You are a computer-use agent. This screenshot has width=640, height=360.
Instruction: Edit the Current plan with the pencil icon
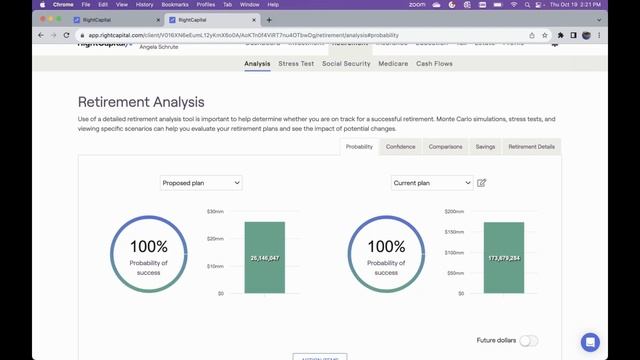tap(482, 183)
